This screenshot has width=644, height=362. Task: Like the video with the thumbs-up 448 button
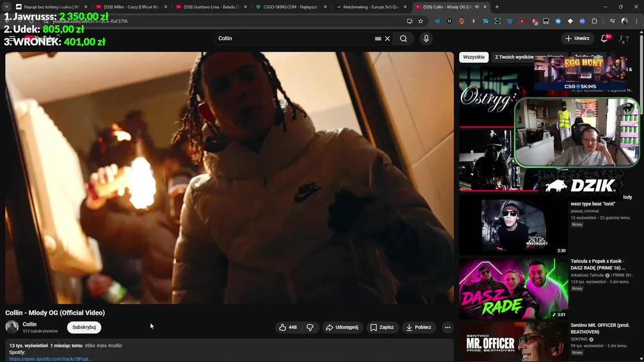288,327
